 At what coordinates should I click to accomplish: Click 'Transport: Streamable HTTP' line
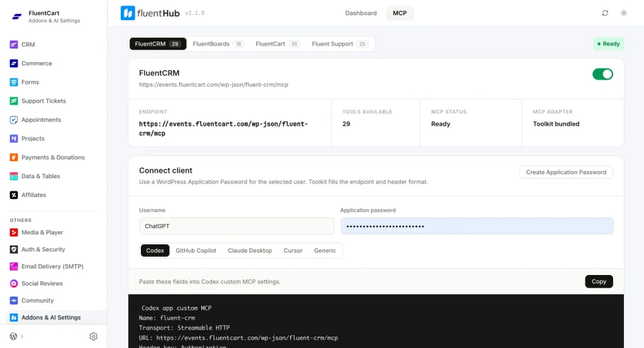(x=184, y=328)
